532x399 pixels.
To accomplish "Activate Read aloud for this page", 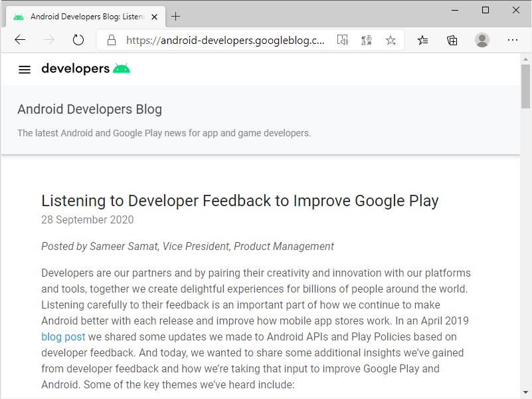I will pyautogui.click(x=343, y=40).
